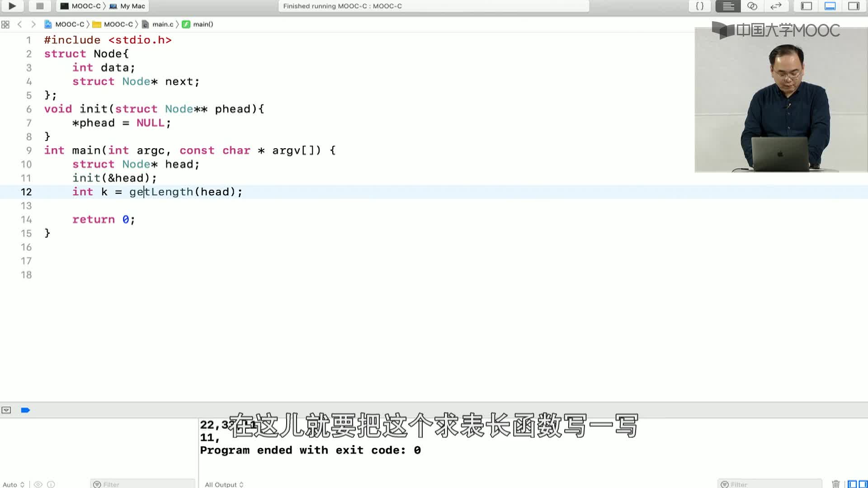Focus the variables Filter field
The width and height of the screenshot is (868, 488).
tap(143, 484)
